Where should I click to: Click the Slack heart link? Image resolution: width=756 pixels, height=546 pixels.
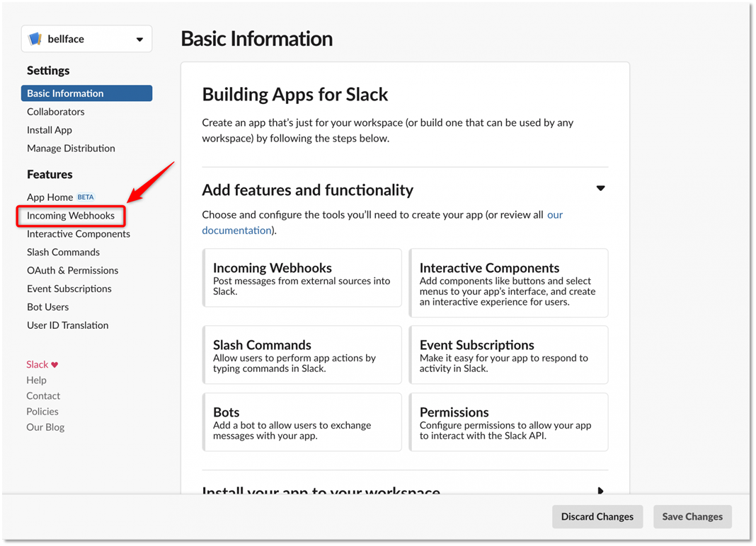(x=42, y=365)
